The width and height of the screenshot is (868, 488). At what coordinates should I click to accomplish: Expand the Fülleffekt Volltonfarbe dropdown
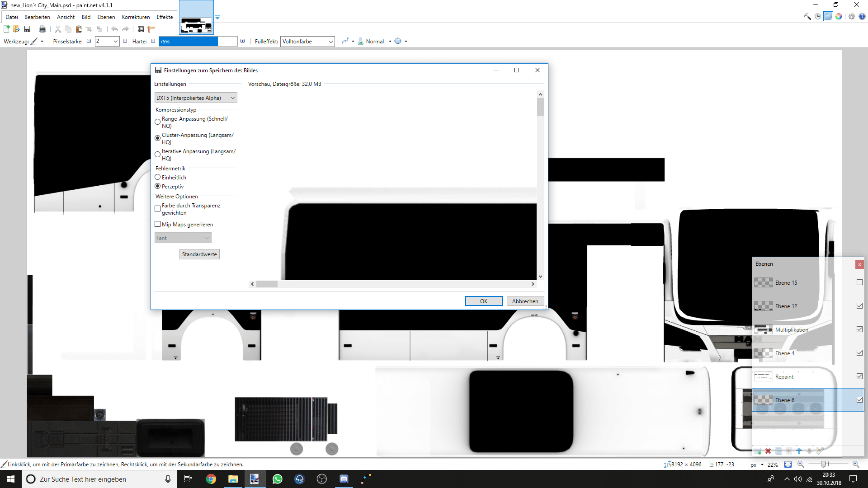click(x=307, y=42)
